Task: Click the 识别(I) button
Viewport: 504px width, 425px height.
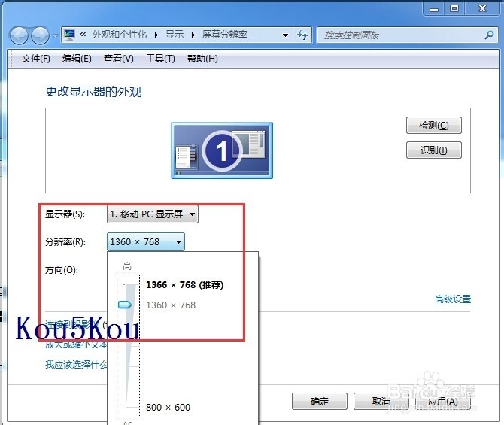Action: [x=434, y=150]
